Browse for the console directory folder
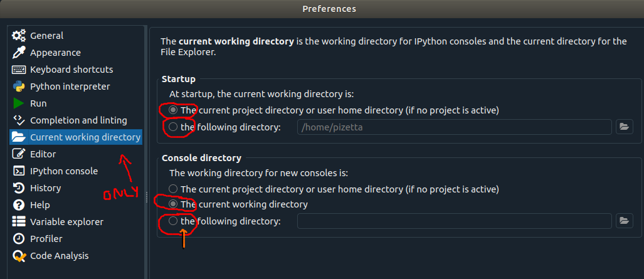The width and height of the screenshot is (644, 279). tap(623, 221)
